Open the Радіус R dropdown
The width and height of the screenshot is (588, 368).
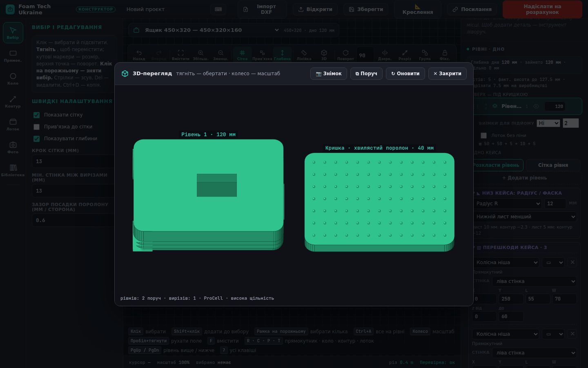(508, 203)
